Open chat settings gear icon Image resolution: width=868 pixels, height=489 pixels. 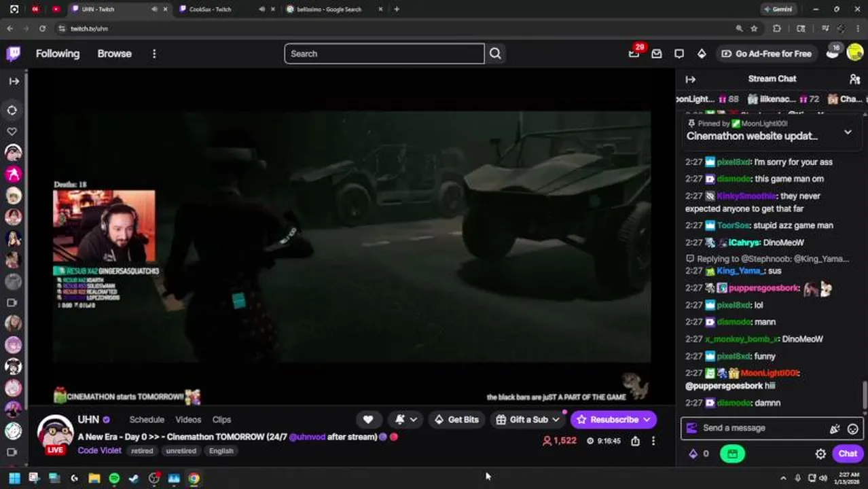point(820,454)
